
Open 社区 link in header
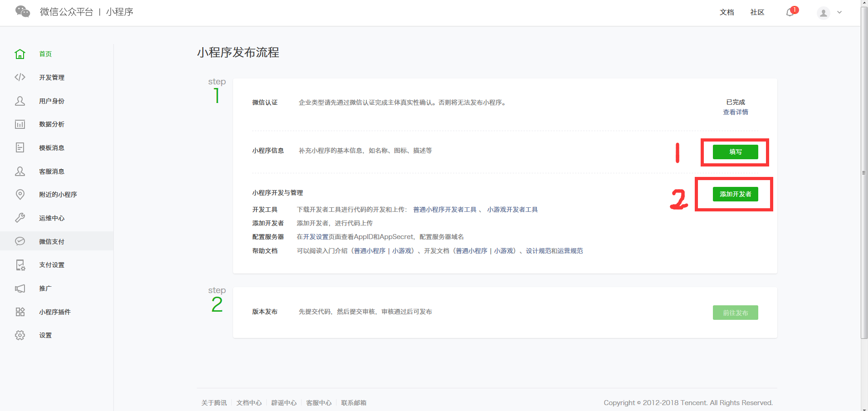(757, 12)
